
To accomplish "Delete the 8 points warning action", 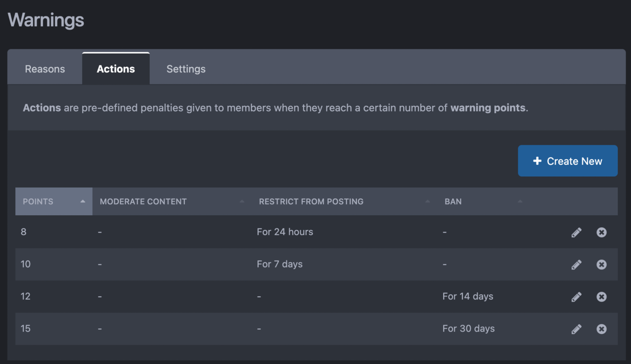I will coord(601,232).
